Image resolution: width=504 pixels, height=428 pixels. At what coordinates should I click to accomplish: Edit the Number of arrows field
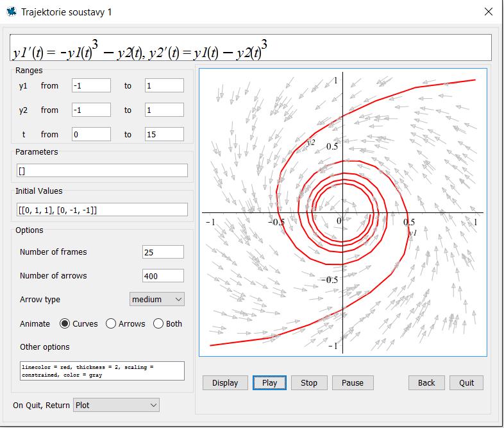pyautogui.click(x=163, y=276)
